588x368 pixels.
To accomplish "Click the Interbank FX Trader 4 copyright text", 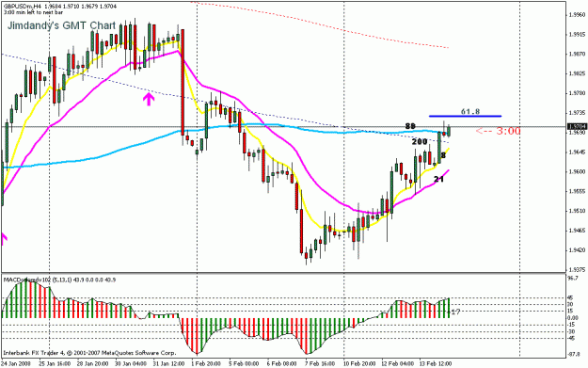I will coord(89,353).
